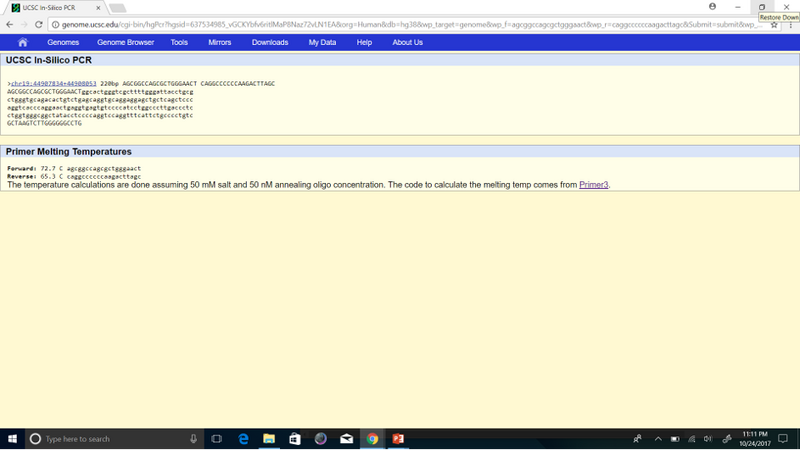Open the About Us menu
The image size is (800, 450).
click(407, 43)
